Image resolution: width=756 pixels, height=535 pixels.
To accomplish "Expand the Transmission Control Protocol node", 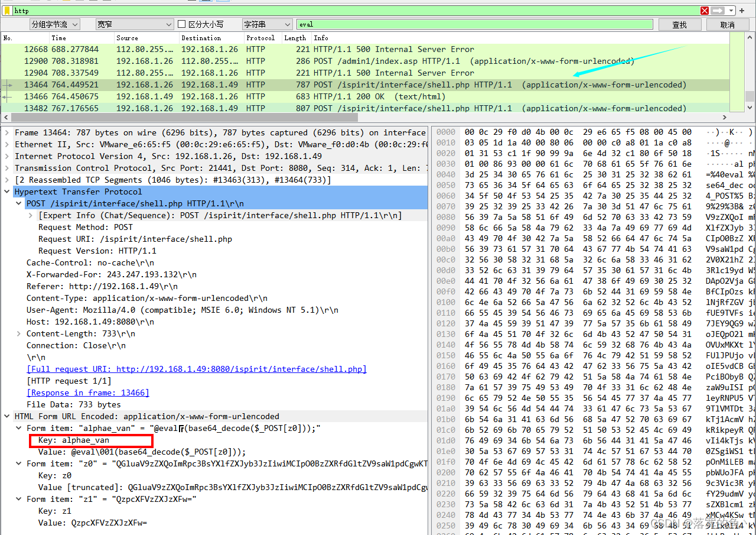I will [x=8, y=168].
